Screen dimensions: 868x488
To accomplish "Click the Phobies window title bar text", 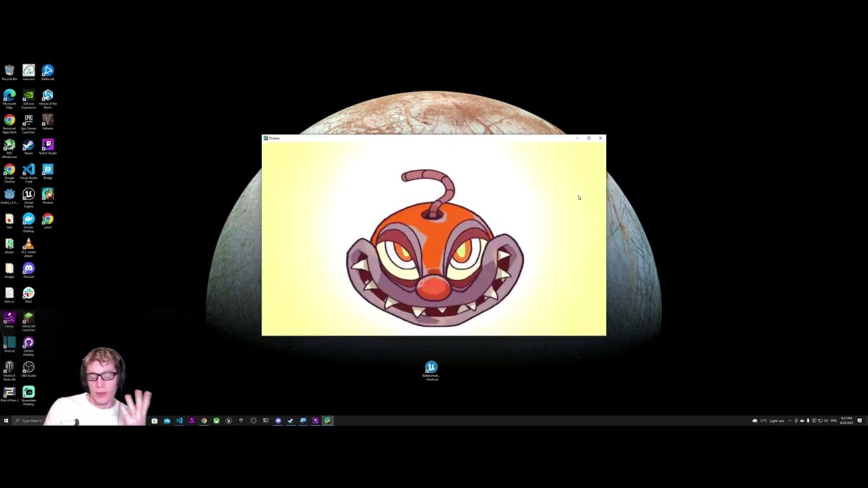I will [x=274, y=138].
